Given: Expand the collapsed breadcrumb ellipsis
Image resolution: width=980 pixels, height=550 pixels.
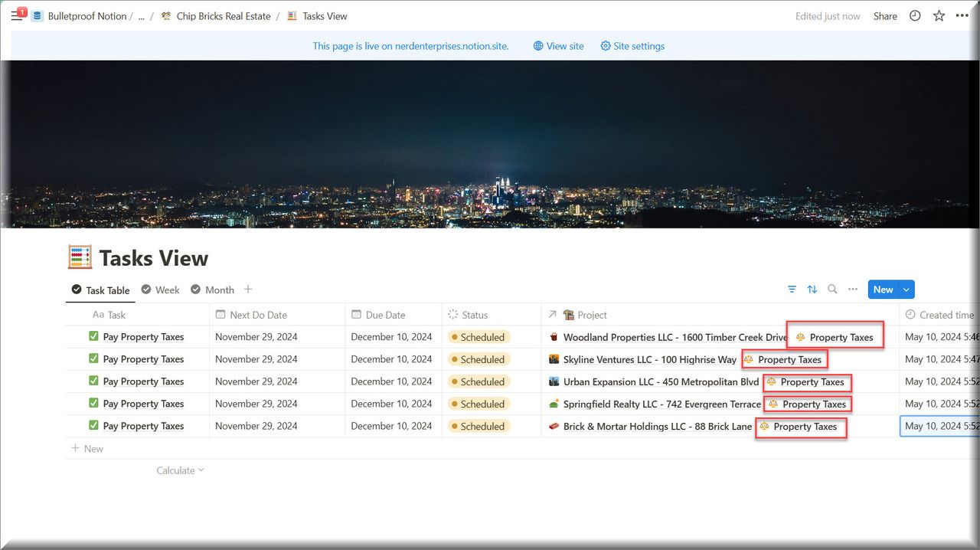Looking at the screenshot, I should click(x=141, y=16).
